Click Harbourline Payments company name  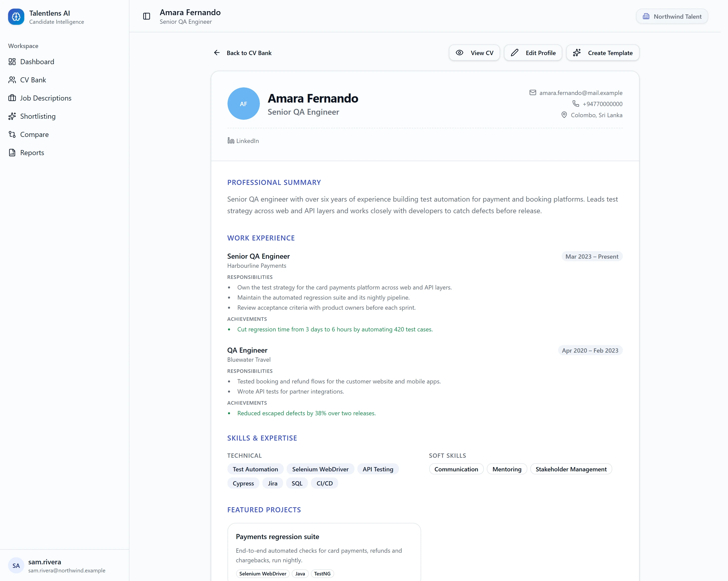click(x=257, y=265)
